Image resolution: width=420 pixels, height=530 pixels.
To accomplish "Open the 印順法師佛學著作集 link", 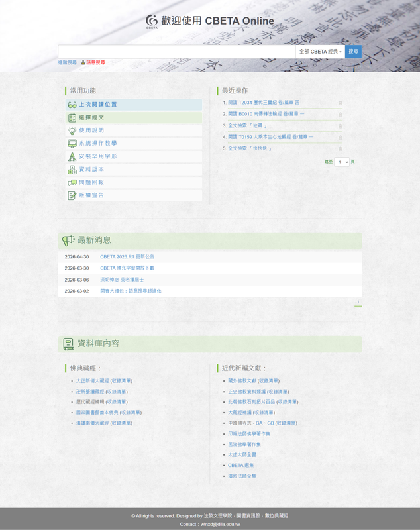I will pos(249,434).
